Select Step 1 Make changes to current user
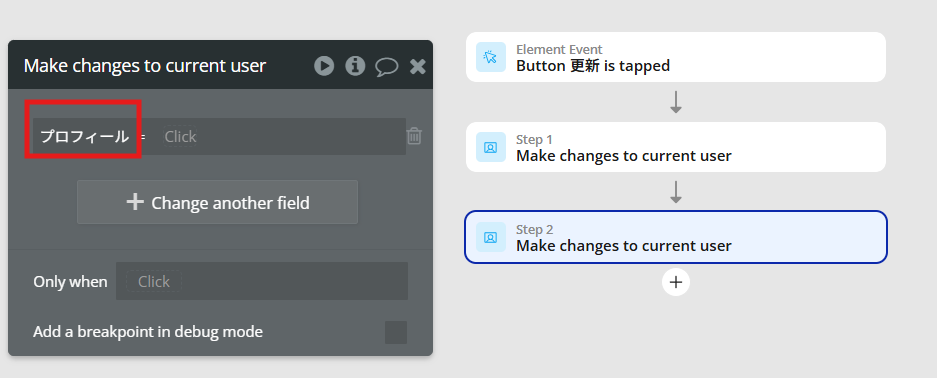This screenshot has height=378, width=937. pos(676,147)
